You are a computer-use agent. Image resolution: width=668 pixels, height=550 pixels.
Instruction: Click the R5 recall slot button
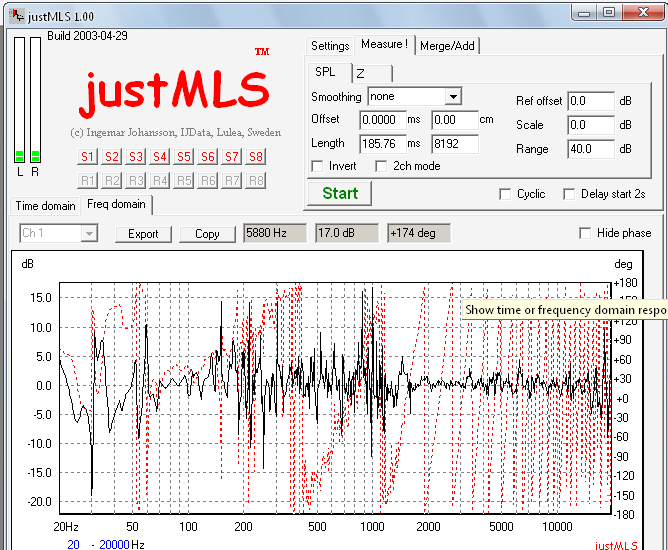184,181
